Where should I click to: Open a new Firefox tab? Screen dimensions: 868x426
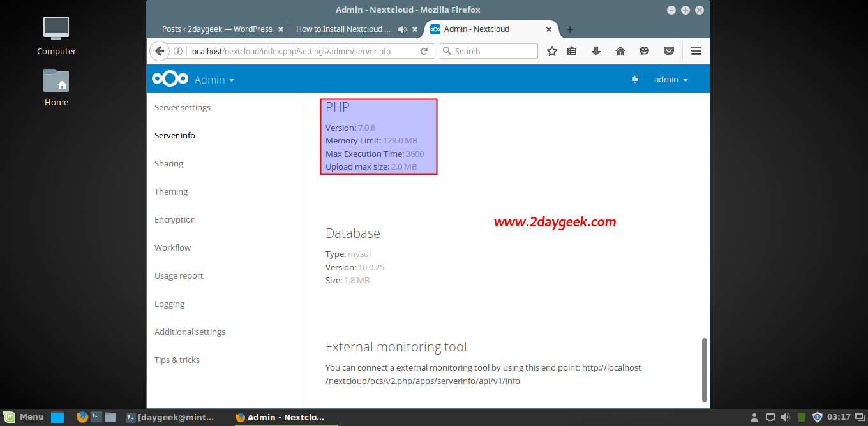pyautogui.click(x=570, y=29)
